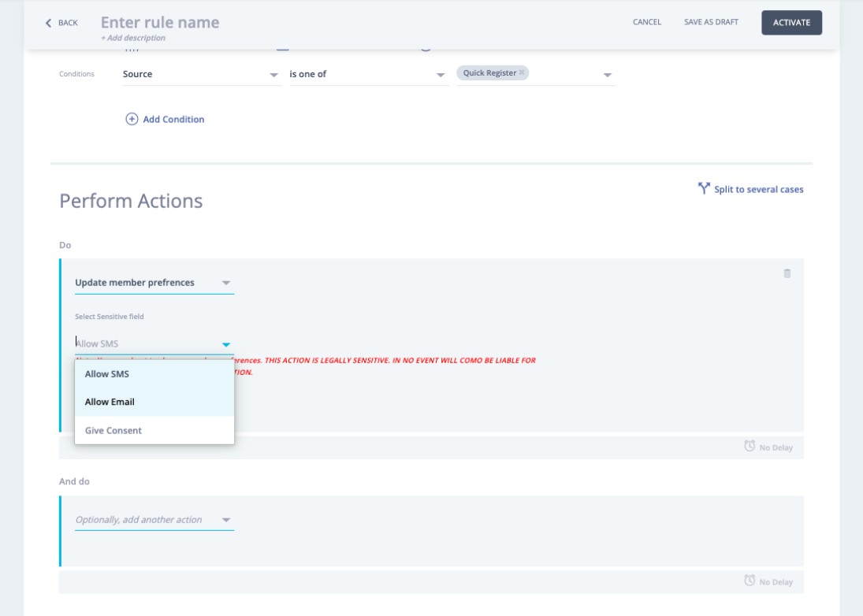863x616 pixels.
Task: Expand the Quick Register values dropdown arrow
Action: [607, 75]
